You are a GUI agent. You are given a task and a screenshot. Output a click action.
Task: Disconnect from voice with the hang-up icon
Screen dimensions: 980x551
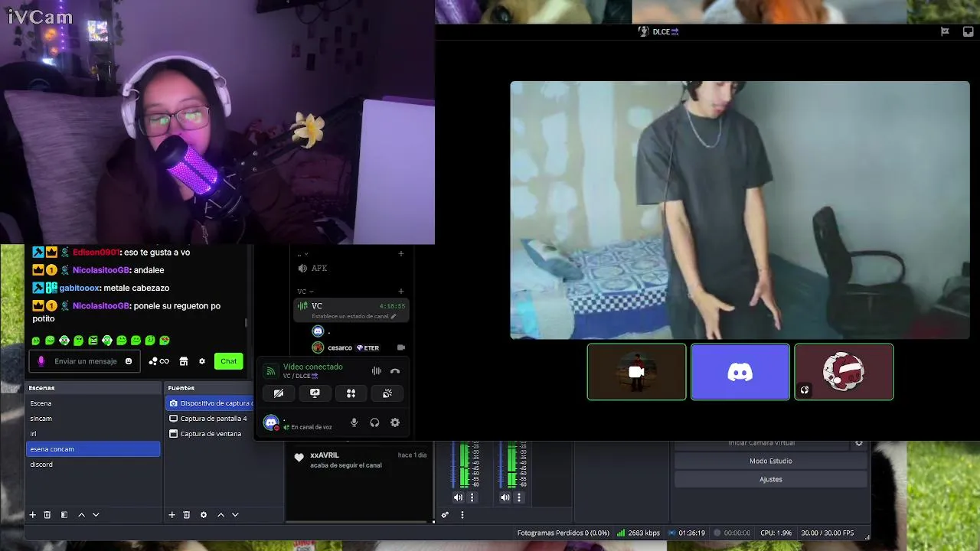[x=395, y=371]
